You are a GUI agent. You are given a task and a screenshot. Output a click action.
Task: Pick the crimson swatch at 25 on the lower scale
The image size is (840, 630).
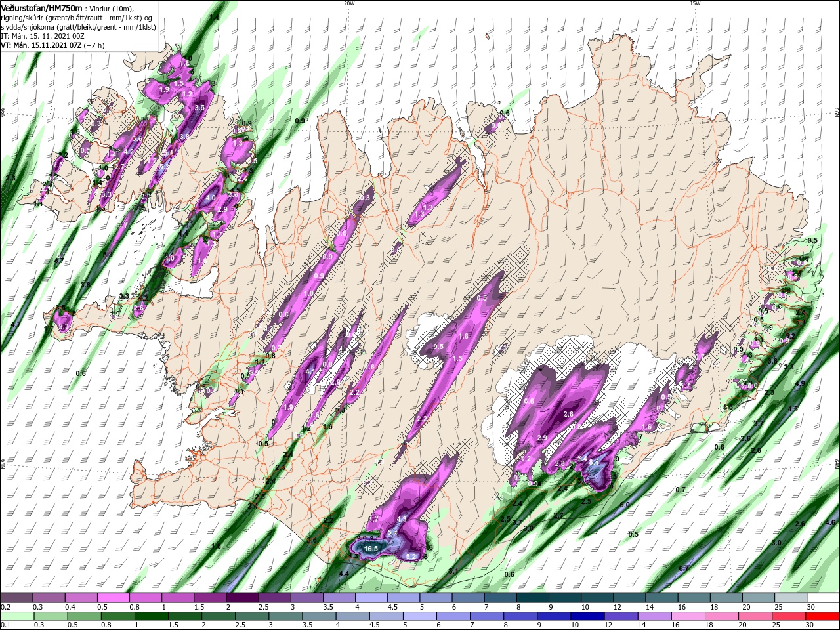(789, 616)
